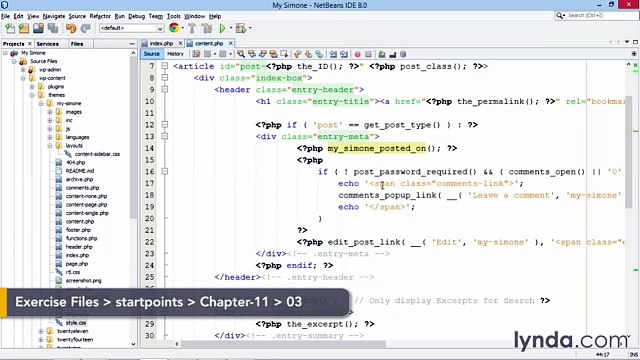Select content-sidebar.css in layouts folder
Image resolution: width=640 pixels, height=360 pixels.
pyautogui.click(x=97, y=154)
